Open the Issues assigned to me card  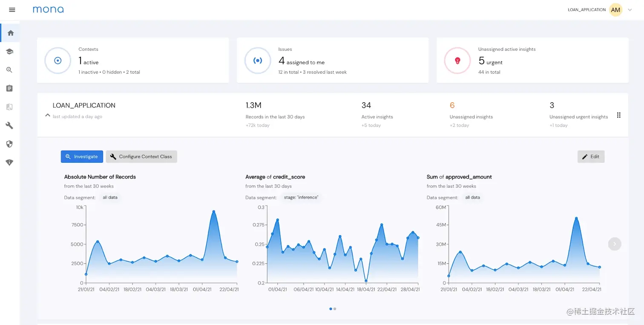(333, 60)
